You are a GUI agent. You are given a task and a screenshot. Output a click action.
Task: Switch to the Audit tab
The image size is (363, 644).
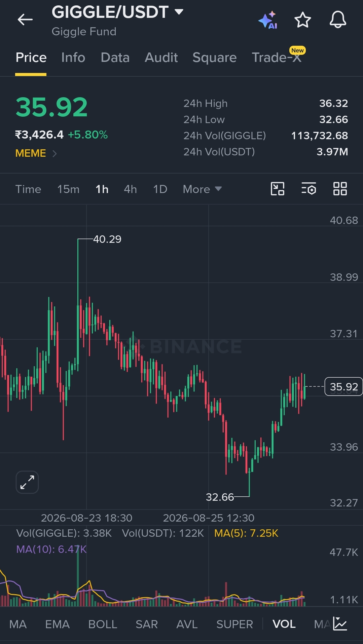click(x=161, y=58)
